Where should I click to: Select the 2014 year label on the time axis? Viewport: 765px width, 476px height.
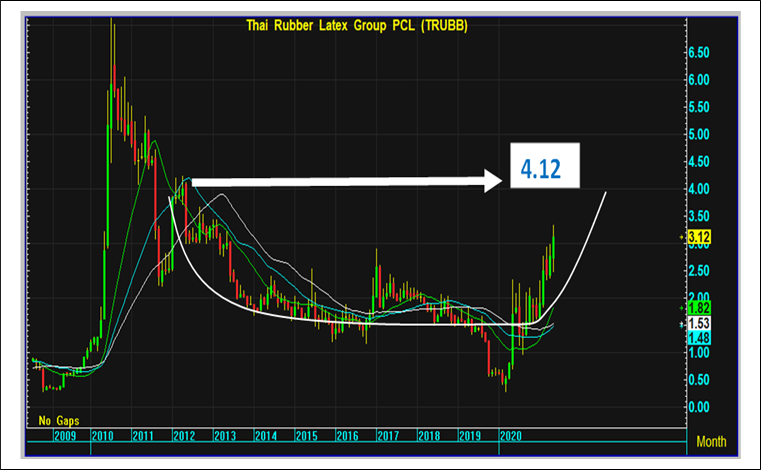[x=266, y=436]
